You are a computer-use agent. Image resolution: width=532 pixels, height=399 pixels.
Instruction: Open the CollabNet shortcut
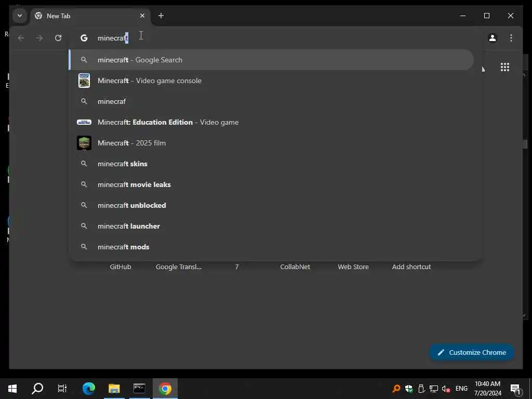(x=295, y=267)
